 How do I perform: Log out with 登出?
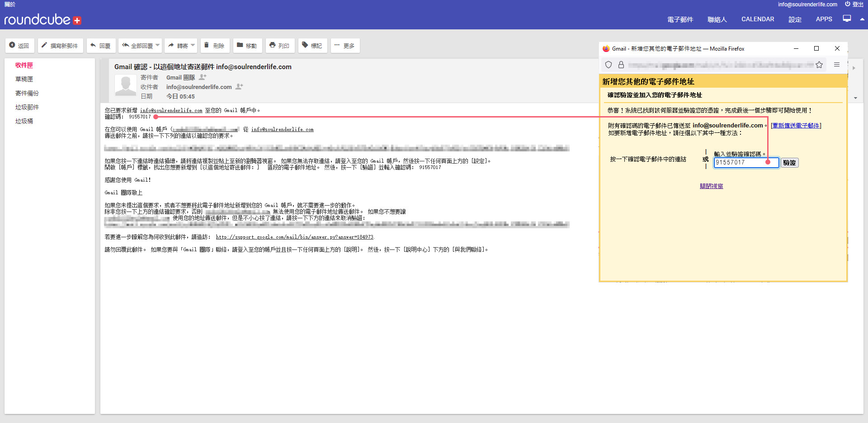point(854,4)
